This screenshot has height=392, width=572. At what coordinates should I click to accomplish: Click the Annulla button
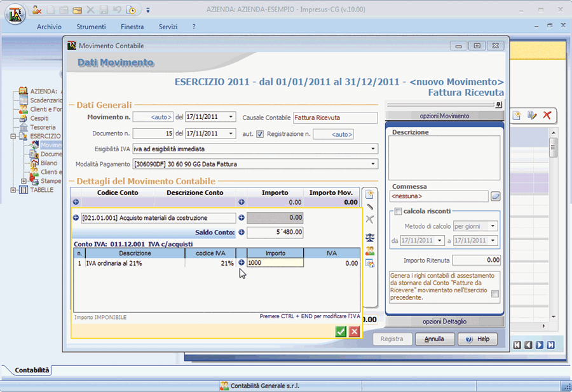click(x=435, y=339)
